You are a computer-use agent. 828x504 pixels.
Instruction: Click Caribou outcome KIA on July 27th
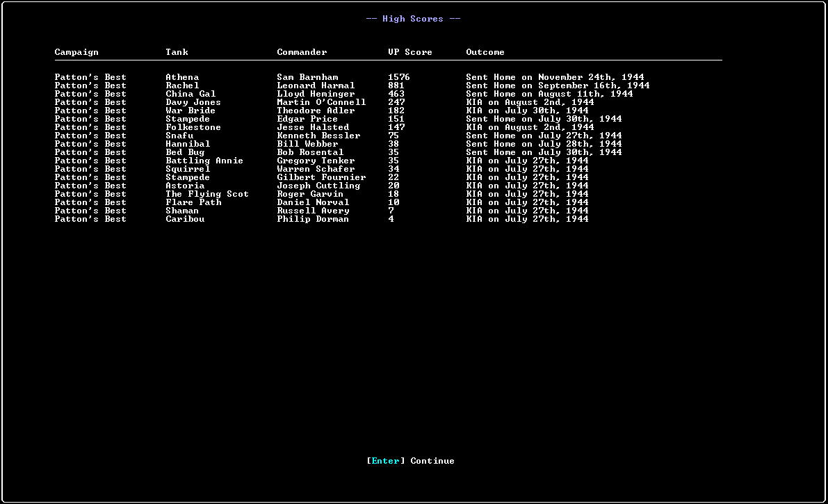point(527,219)
